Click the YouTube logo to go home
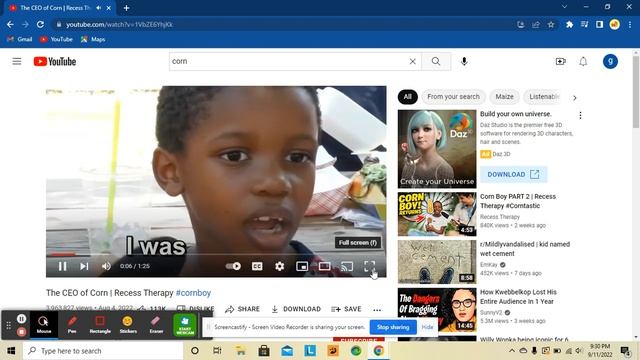The image size is (640, 360). click(55, 62)
